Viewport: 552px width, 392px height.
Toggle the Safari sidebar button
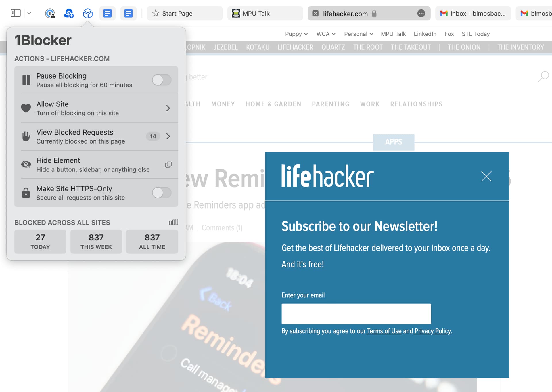pos(16,13)
